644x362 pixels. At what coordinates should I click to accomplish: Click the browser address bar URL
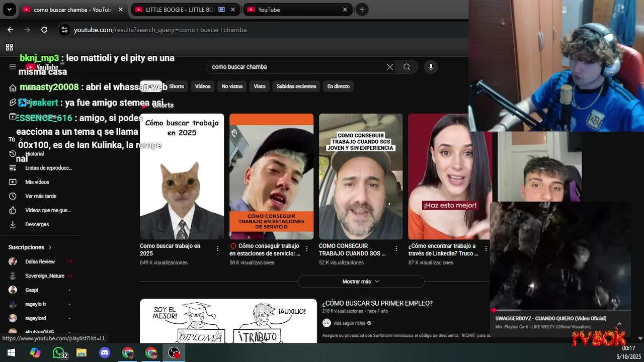[x=160, y=30]
